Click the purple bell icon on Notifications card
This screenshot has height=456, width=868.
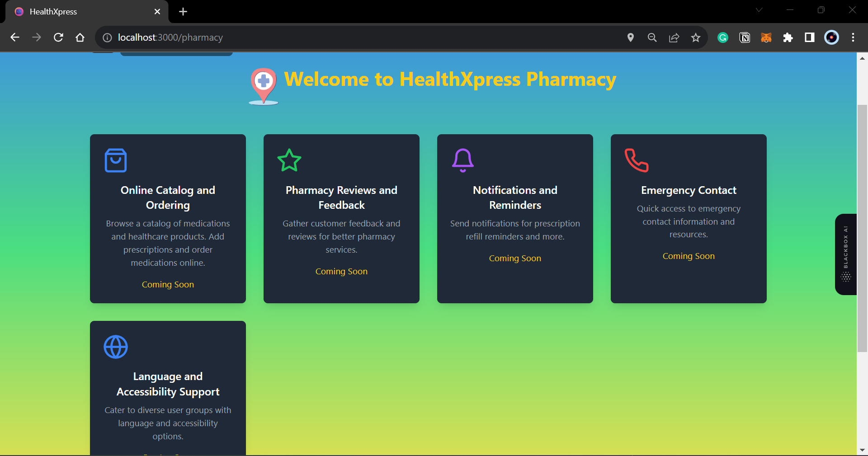click(x=463, y=160)
